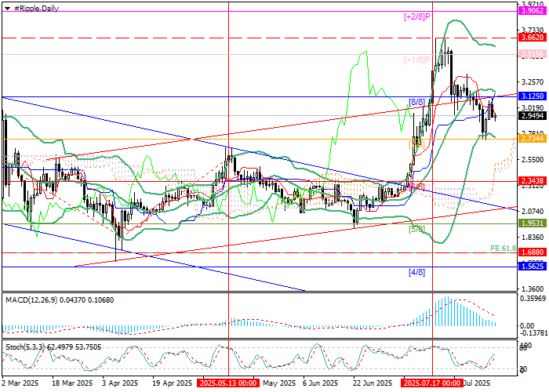Click the #Ripple.Daily chart title
549x392 pixels.
pos(36,9)
